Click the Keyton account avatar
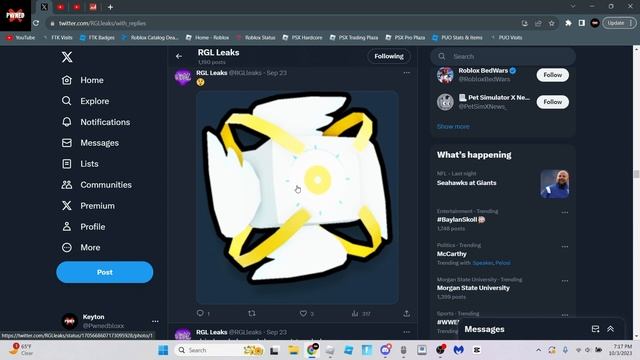The height and width of the screenshot is (360, 640). coord(69,321)
